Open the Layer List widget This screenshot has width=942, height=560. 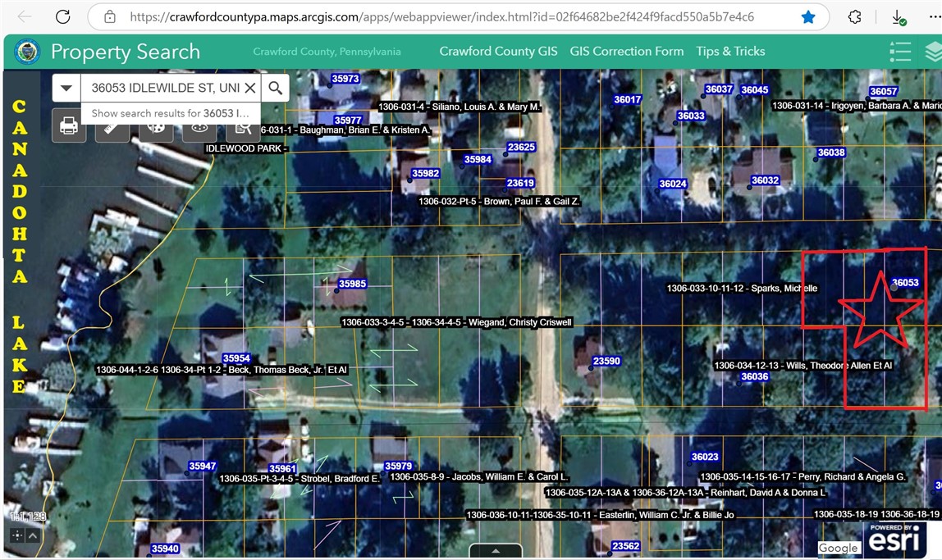[933, 52]
